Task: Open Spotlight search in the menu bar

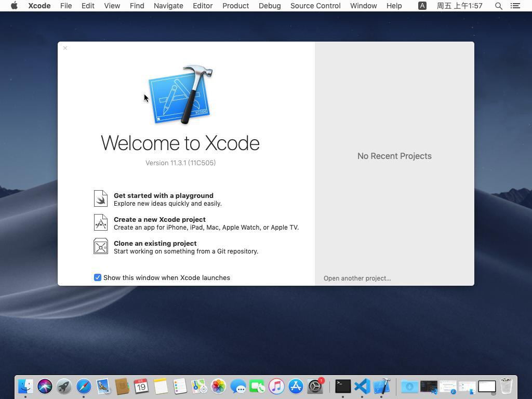Action: (498, 6)
